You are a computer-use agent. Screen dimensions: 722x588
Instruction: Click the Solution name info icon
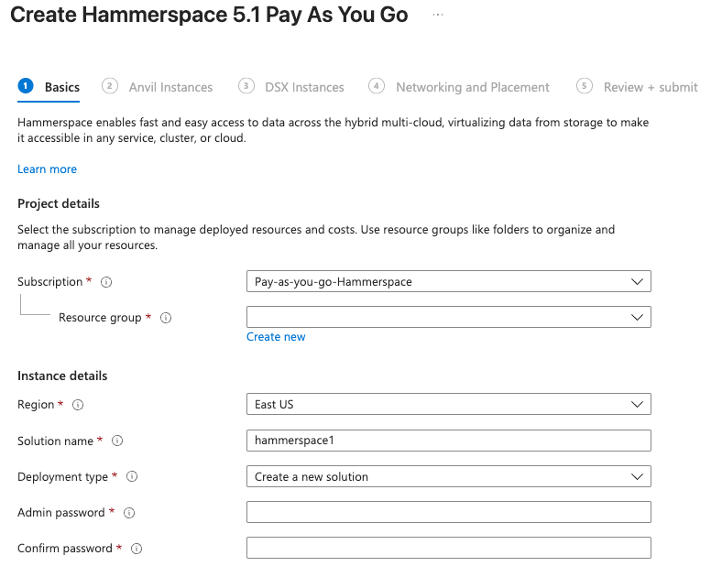[x=117, y=441]
